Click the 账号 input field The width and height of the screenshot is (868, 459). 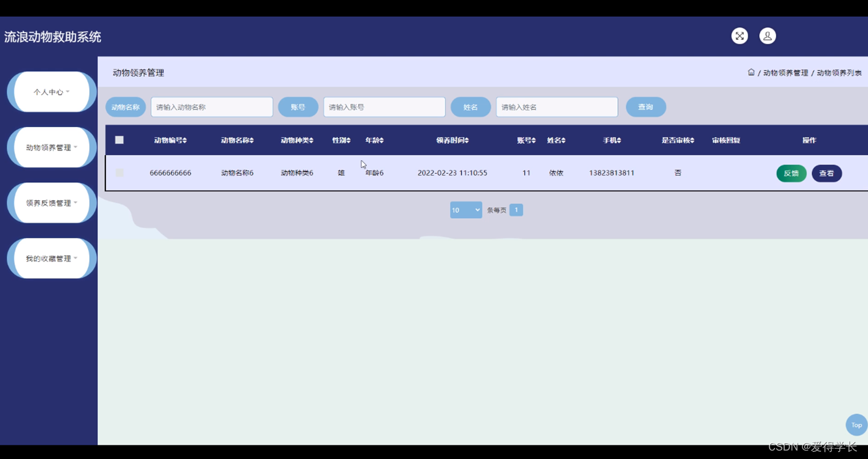pyautogui.click(x=384, y=107)
